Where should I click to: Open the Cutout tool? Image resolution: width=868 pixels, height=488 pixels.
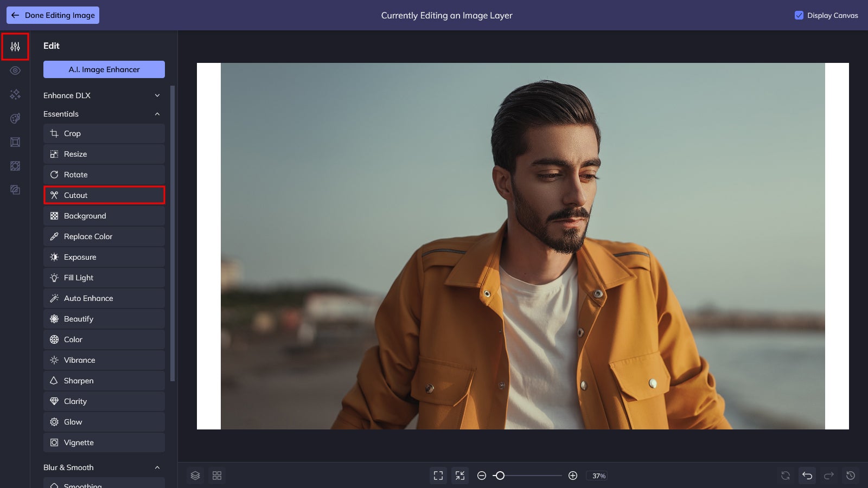click(104, 195)
